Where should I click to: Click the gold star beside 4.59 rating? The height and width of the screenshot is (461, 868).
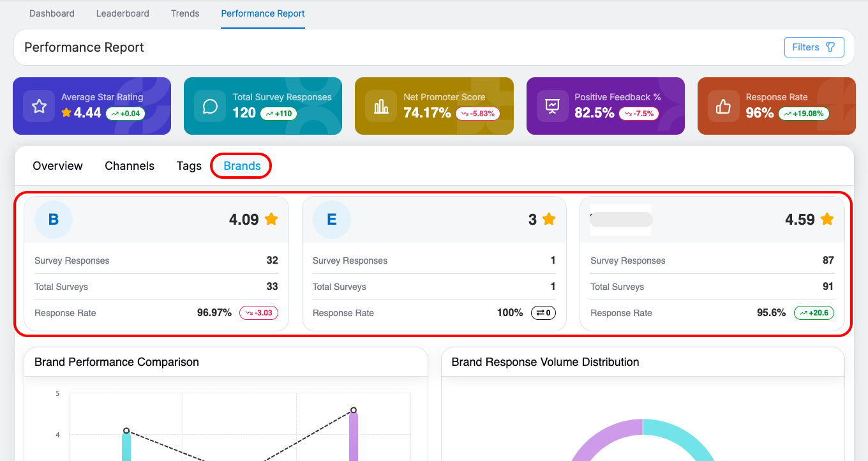[x=827, y=219]
